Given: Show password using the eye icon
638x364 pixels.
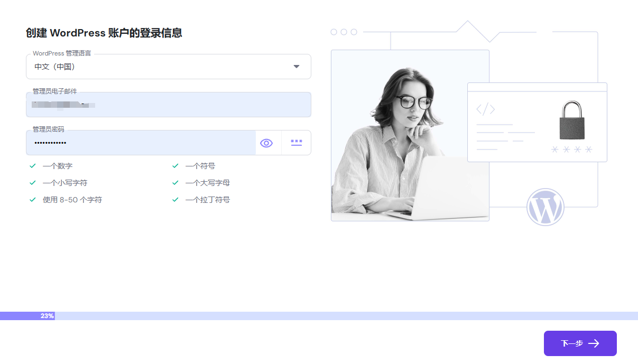Looking at the screenshot, I should pos(266,143).
